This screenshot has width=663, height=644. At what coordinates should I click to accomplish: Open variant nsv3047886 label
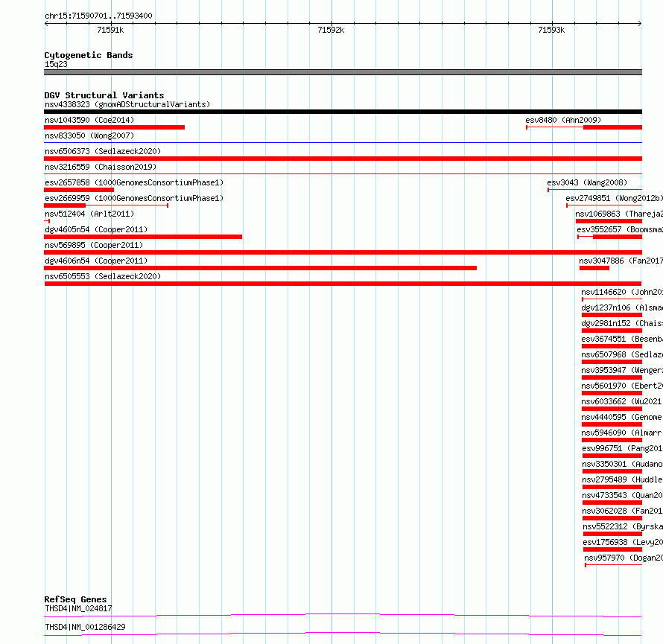pyautogui.click(x=621, y=261)
